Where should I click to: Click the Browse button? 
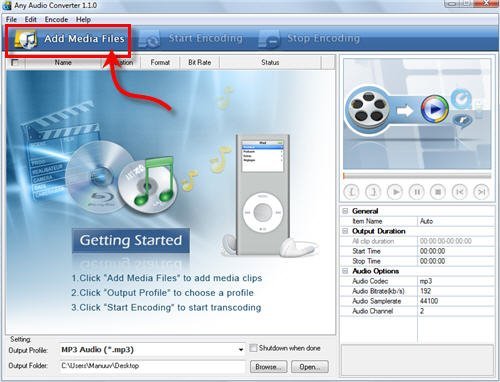point(268,367)
